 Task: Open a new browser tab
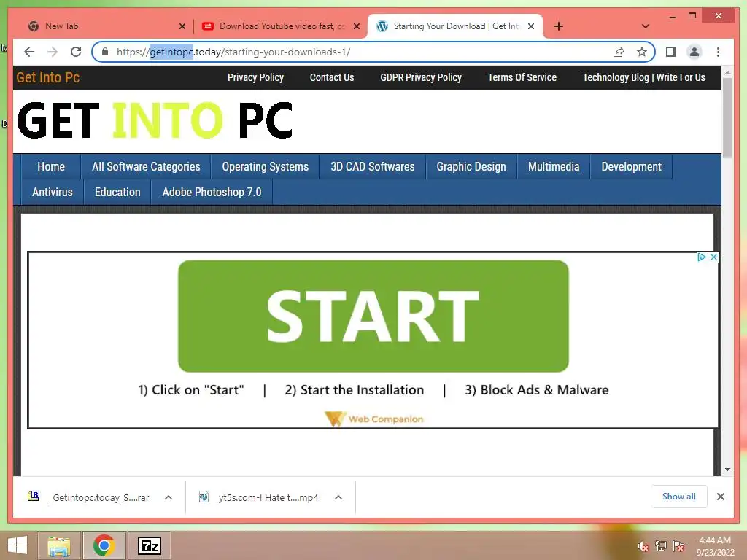pos(559,26)
